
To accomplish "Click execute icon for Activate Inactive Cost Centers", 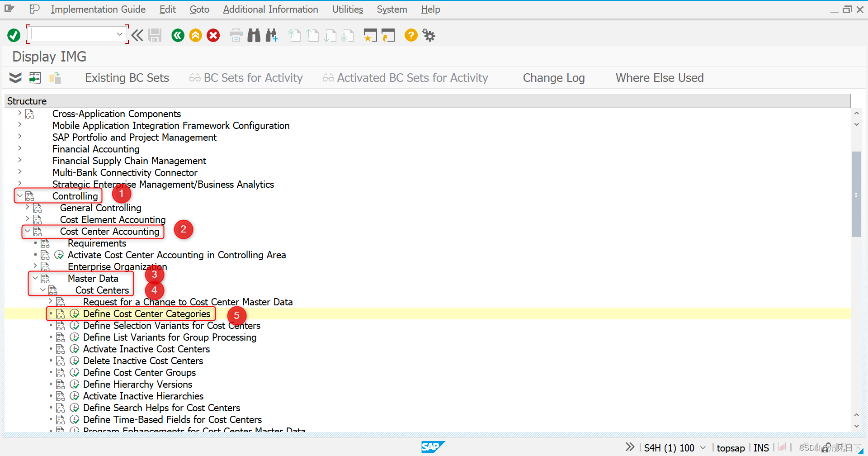I will [75, 349].
